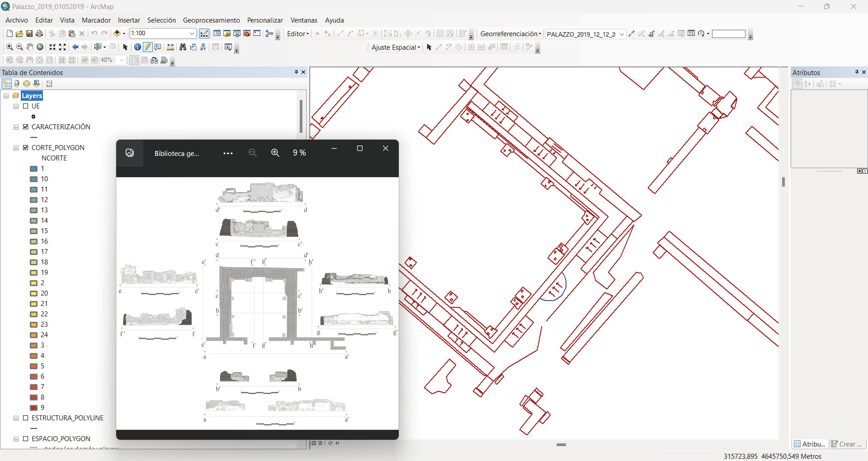Click List By Source icon in table of contents
The height and width of the screenshot is (461, 868).
click(x=17, y=84)
